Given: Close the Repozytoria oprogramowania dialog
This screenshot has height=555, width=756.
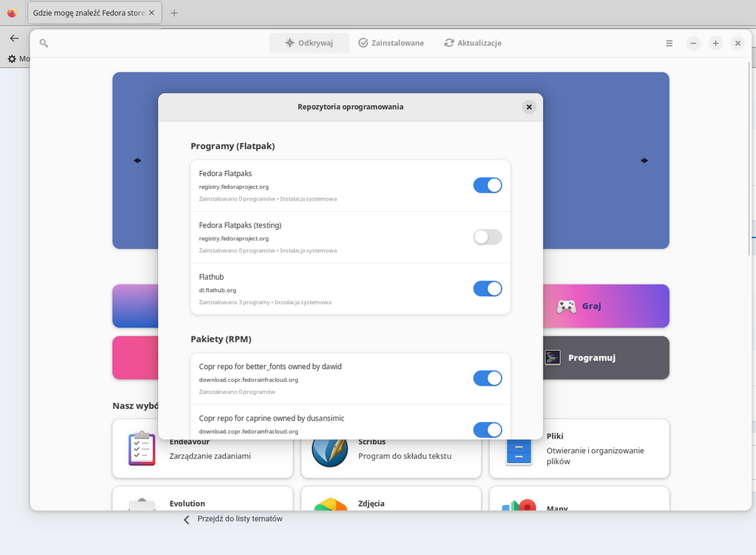Looking at the screenshot, I should click(x=529, y=107).
